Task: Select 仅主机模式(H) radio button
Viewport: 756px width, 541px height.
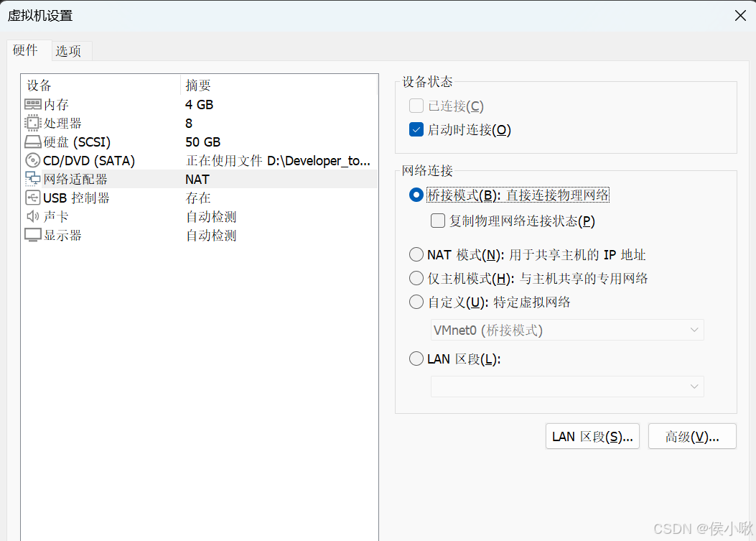Action: pos(416,278)
